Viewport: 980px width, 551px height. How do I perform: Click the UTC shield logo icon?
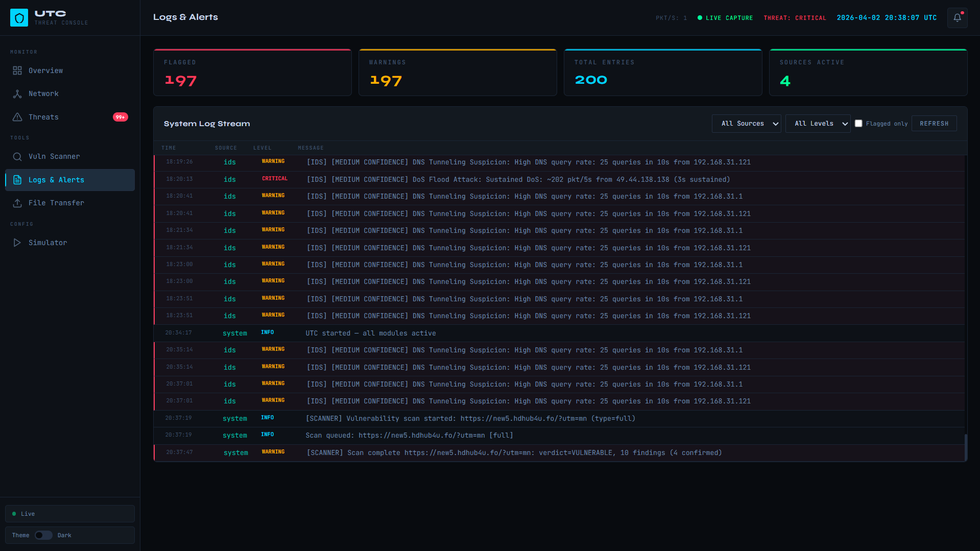tap(19, 18)
